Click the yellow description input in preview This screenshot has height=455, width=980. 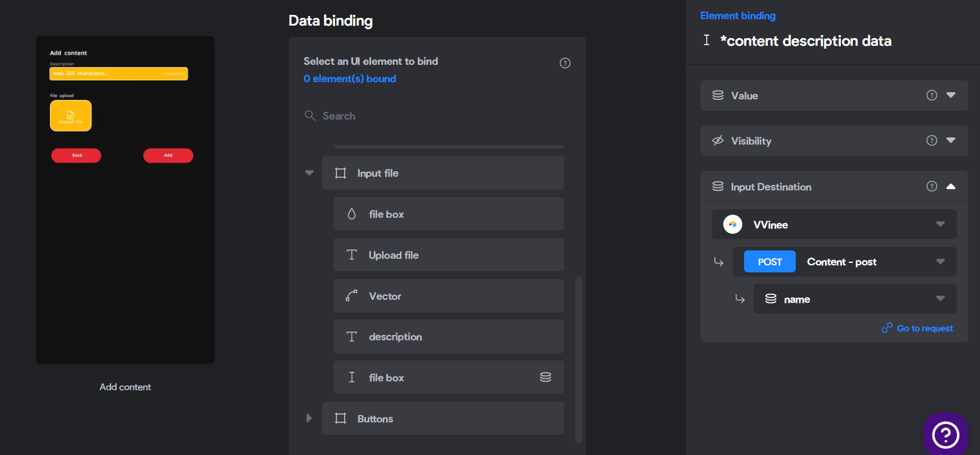coord(119,73)
